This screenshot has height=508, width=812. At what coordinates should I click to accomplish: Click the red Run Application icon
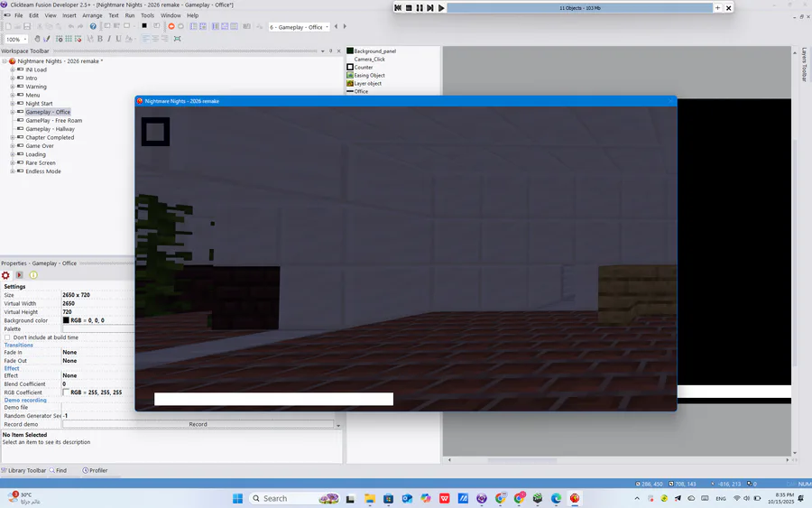[x=171, y=26]
